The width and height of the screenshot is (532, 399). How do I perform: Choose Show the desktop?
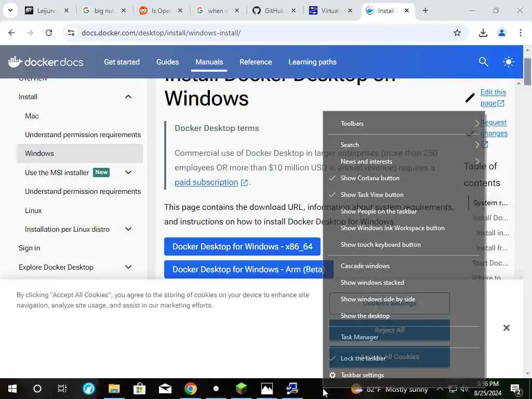coord(404,316)
